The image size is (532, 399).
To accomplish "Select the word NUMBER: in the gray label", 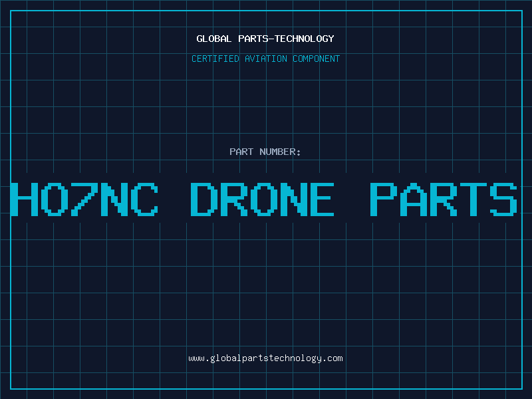I will pos(280,152).
